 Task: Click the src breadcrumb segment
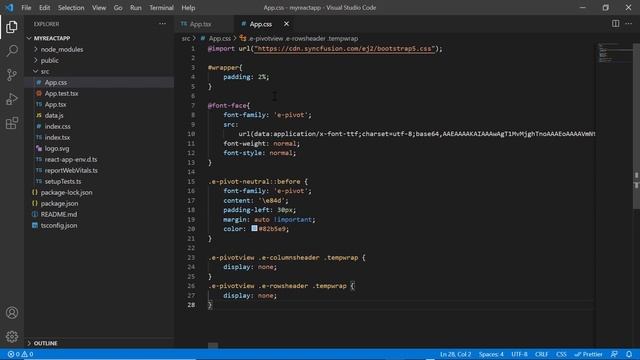(x=186, y=38)
